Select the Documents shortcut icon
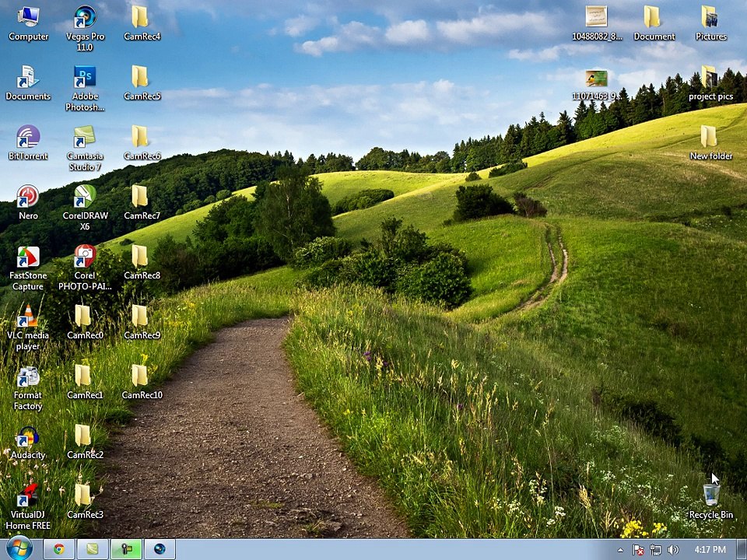 point(28,83)
